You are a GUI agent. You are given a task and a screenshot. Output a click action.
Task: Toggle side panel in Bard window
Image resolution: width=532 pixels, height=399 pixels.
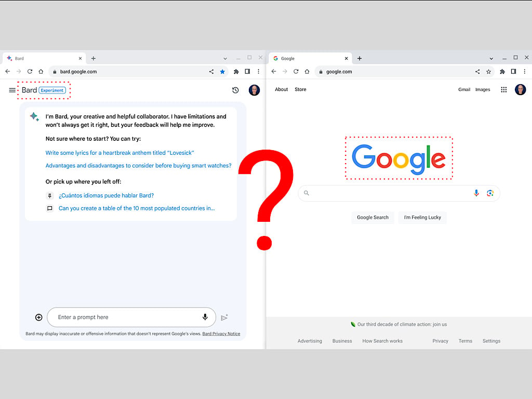[x=247, y=72]
